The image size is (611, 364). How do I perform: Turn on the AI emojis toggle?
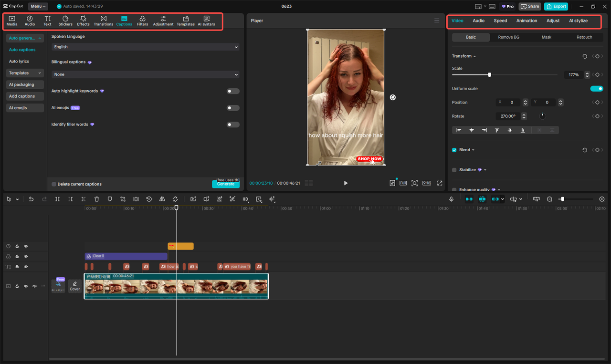[x=232, y=107]
